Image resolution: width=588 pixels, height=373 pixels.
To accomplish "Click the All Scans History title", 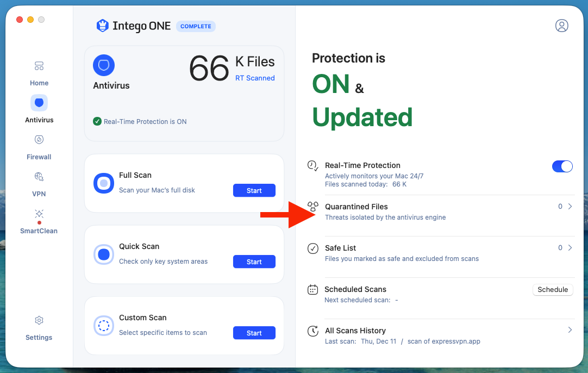I will [x=355, y=331].
